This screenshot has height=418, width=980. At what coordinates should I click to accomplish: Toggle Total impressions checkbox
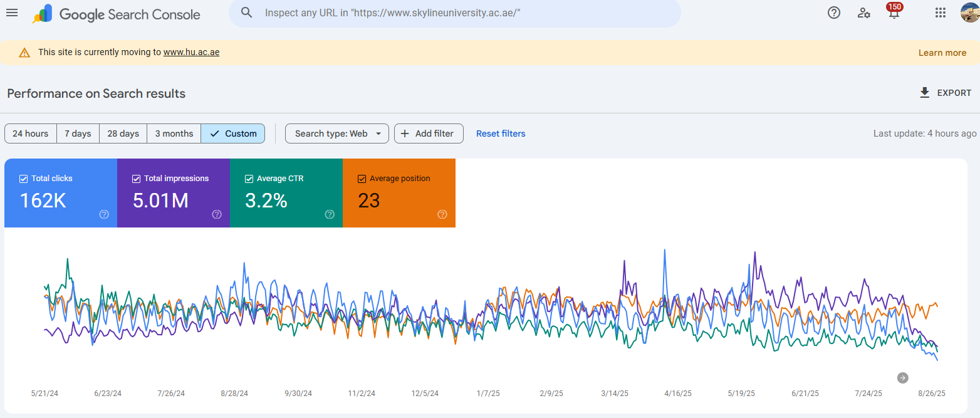tap(136, 179)
